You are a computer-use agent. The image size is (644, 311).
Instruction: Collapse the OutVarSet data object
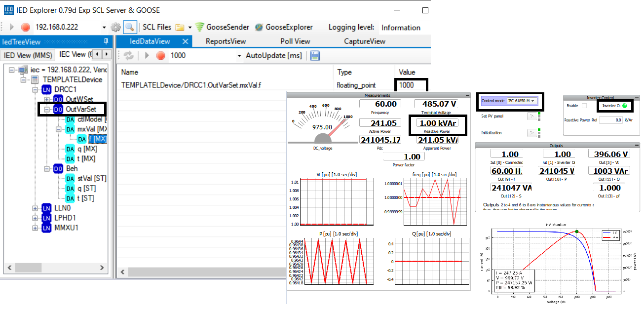click(47, 109)
